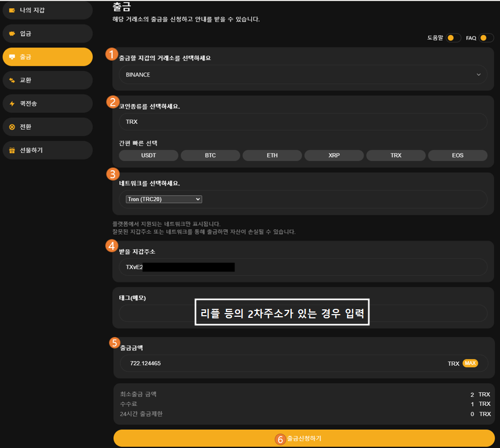Image resolution: width=500 pixels, height=448 pixels.
Task: Click the orange step 1 badge
Action: 111,54
